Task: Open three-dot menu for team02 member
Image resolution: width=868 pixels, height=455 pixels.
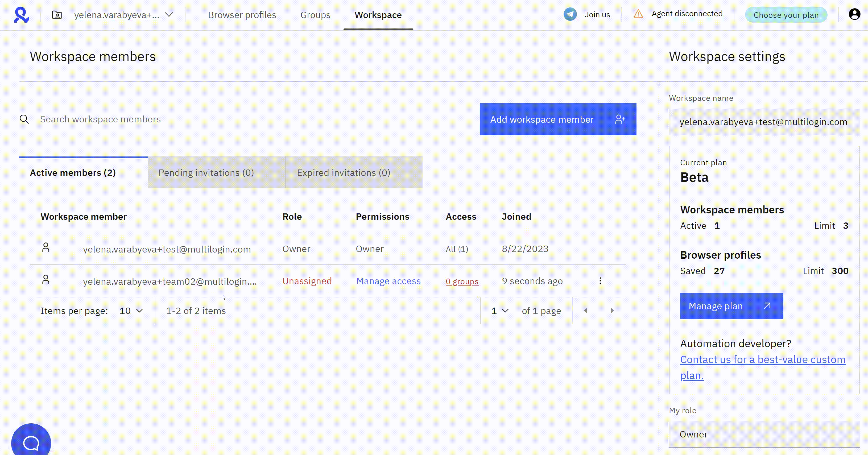Action: pos(600,281)
